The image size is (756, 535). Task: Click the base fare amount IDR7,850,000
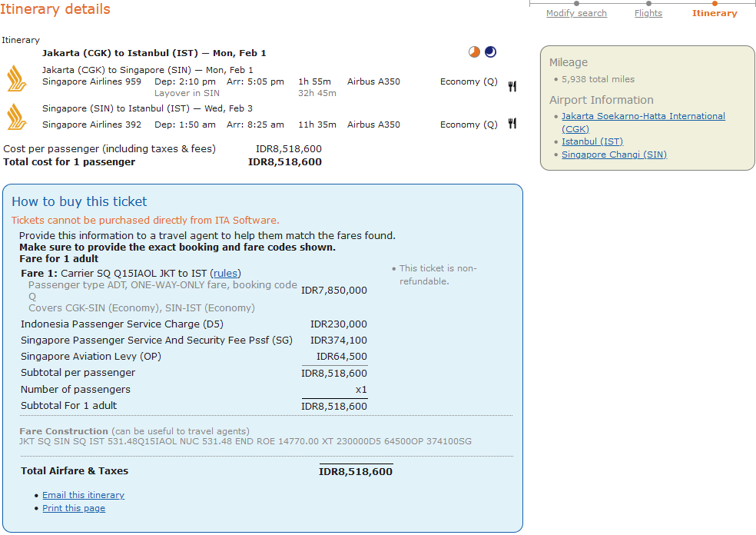(x=334, y=291)
